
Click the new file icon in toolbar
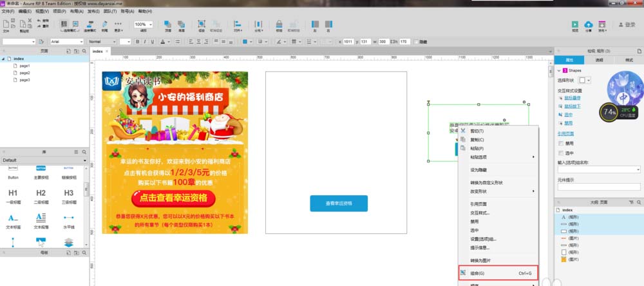coord(6,24)
